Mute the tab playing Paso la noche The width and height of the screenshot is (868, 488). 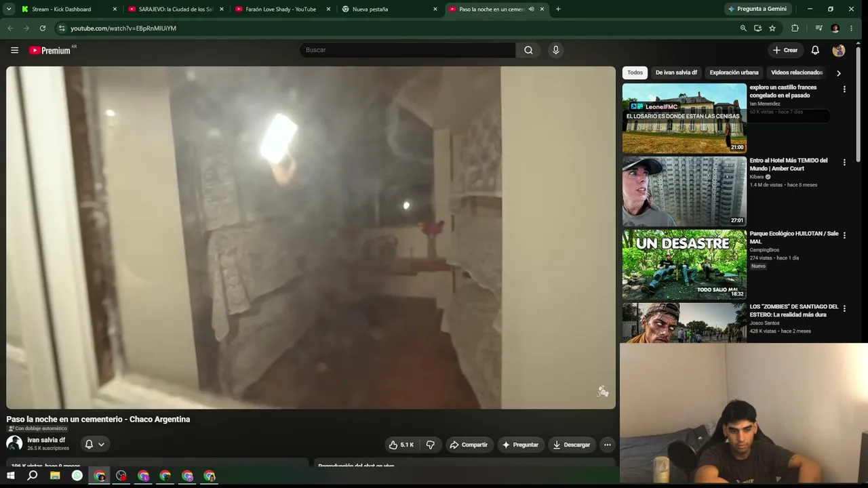coord(531,9)
